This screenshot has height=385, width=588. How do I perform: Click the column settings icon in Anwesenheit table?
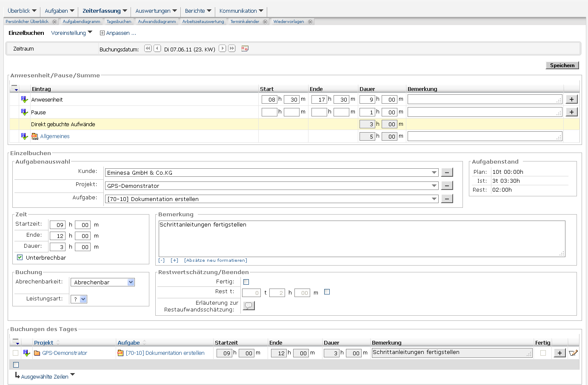point(15,88)
